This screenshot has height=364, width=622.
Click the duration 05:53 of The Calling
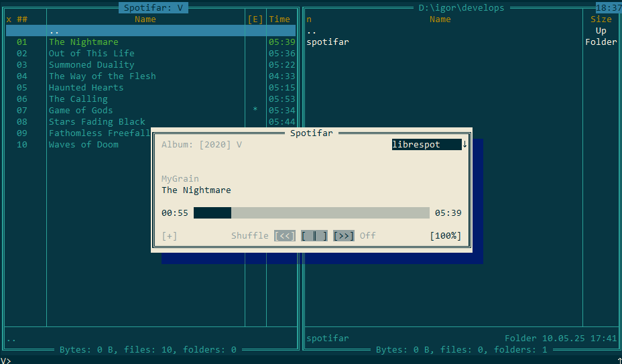[x=282, y=99]
